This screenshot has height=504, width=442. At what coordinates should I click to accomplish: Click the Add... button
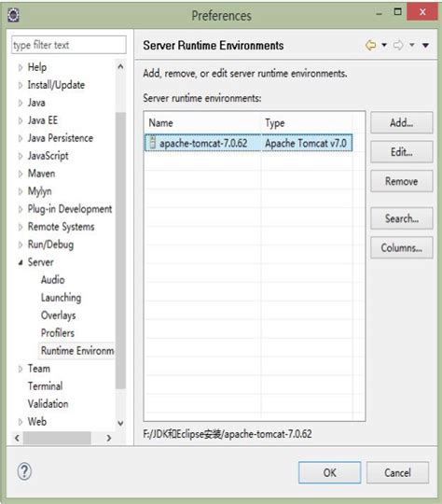pos(402,122)
